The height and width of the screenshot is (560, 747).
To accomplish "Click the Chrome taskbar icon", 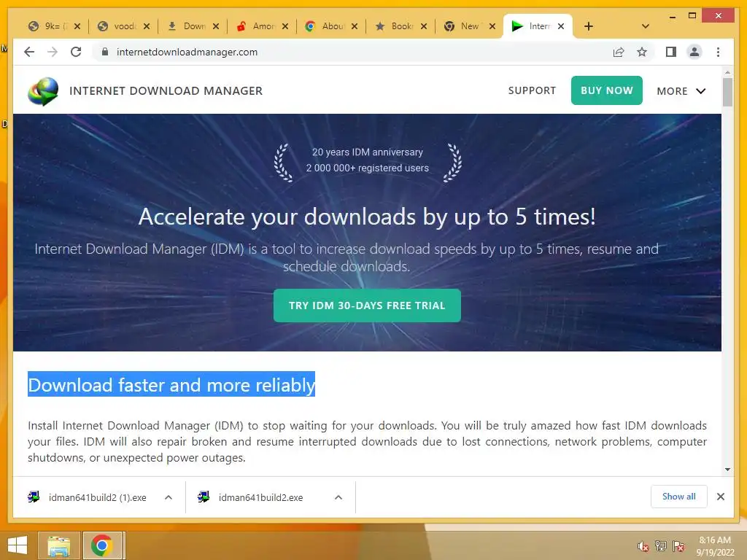I will tap(101, 545).
